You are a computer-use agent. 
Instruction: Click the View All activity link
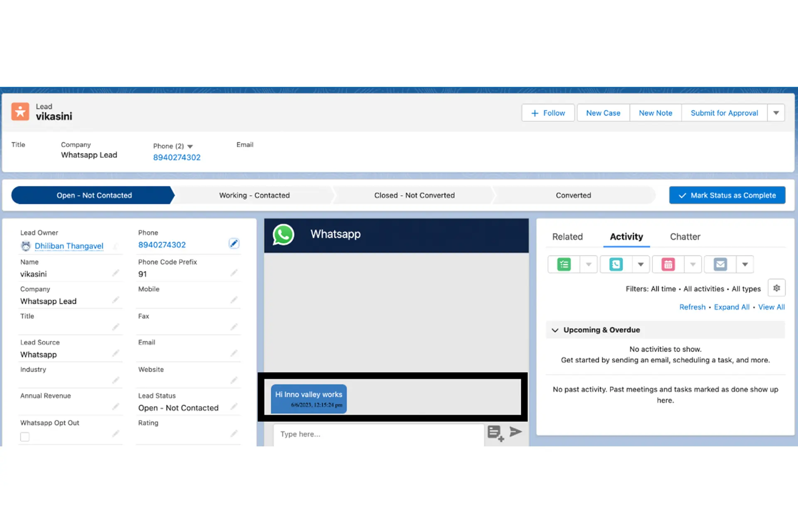pos(771,307)
